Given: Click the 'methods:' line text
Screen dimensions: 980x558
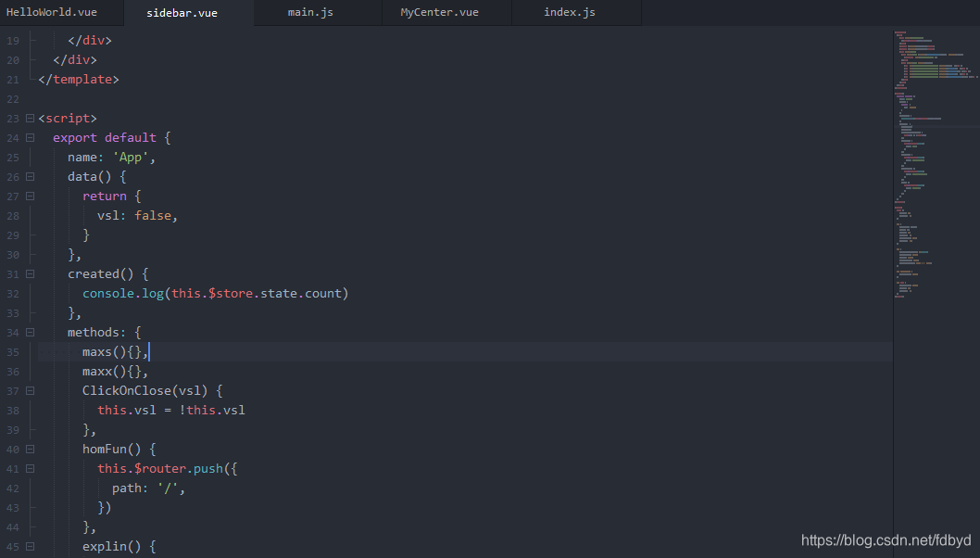Looking at the screenshot, I should pyautogui.click(x=105, y=333).
